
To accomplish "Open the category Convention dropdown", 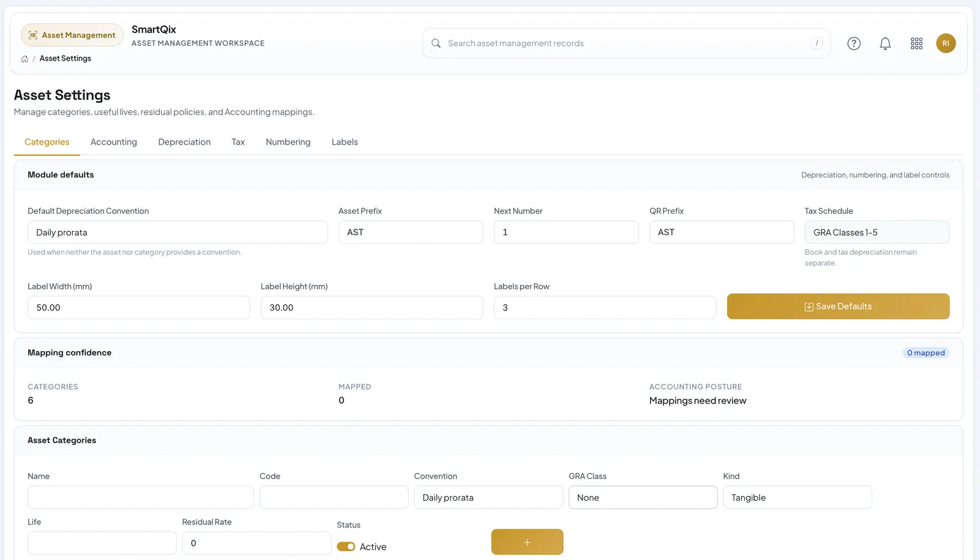I will point(489,498).
